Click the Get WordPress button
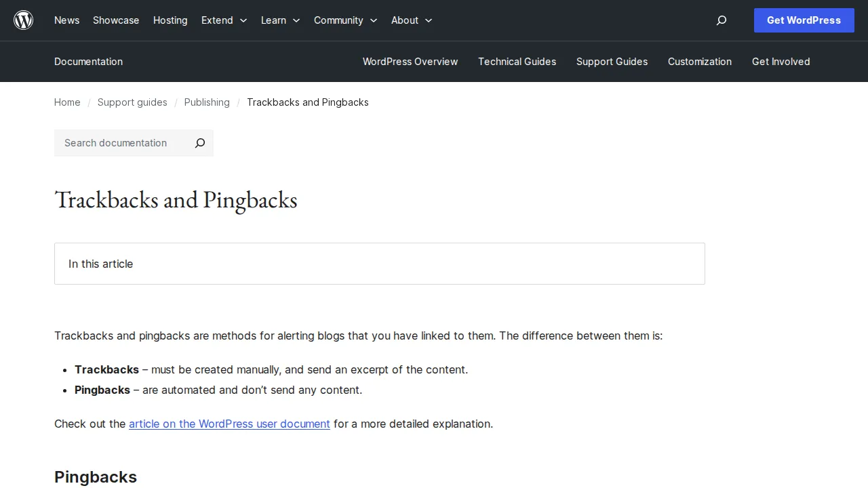The height and width of the screenshot is (488, 868). (804, 20)
